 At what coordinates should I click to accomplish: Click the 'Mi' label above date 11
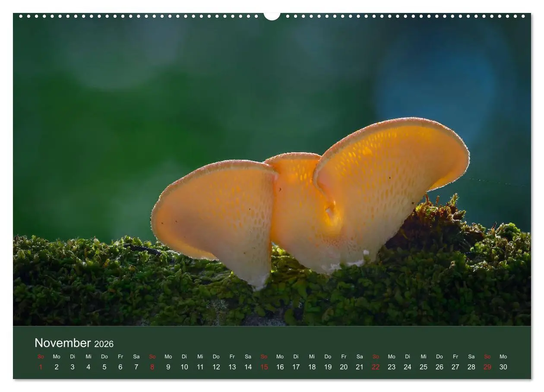tap(200, 357)
